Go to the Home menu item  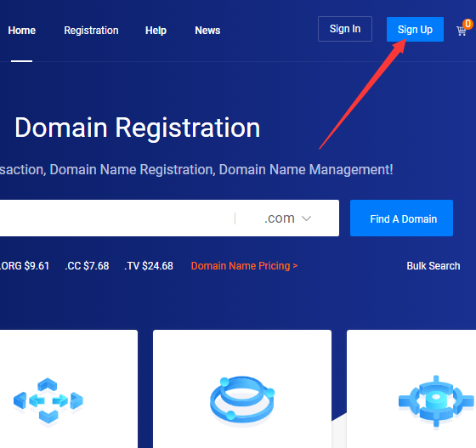(22, 31)
